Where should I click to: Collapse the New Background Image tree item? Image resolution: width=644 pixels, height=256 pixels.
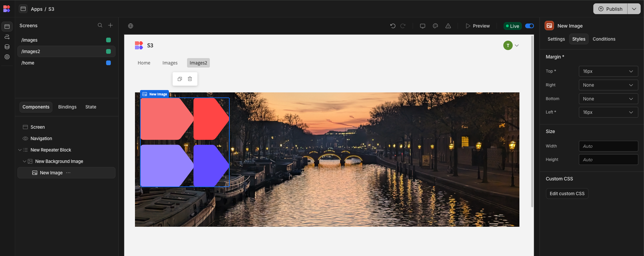[25, 161]
